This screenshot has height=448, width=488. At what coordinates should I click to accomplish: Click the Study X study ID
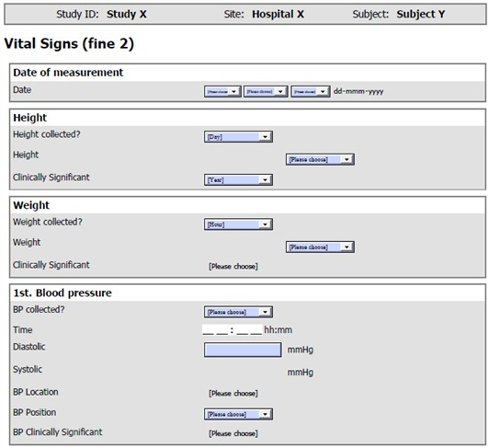(127, 14)
